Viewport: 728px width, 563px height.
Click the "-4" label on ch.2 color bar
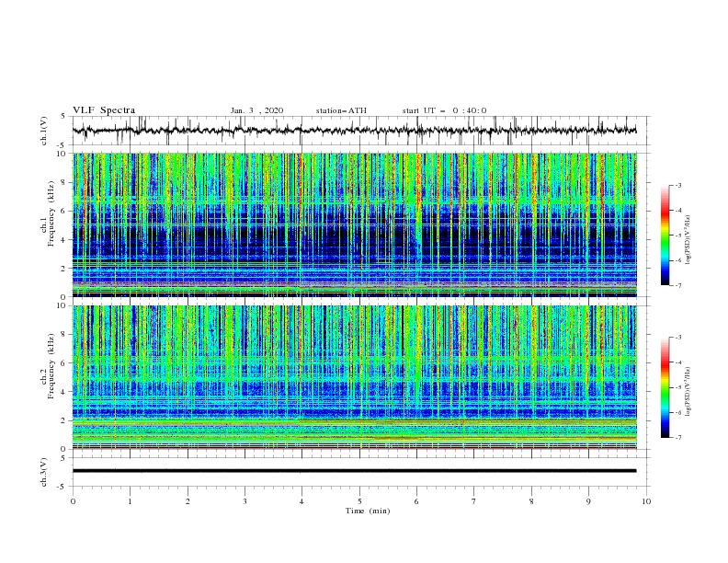(678, 362)
